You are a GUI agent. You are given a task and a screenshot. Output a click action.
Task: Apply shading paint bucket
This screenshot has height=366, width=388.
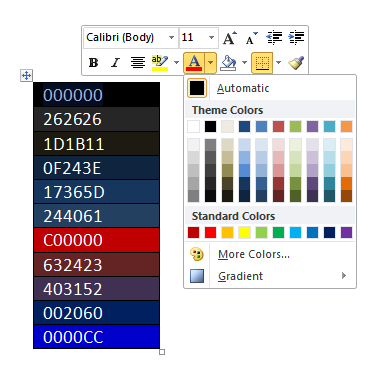(x=228, y=62)
